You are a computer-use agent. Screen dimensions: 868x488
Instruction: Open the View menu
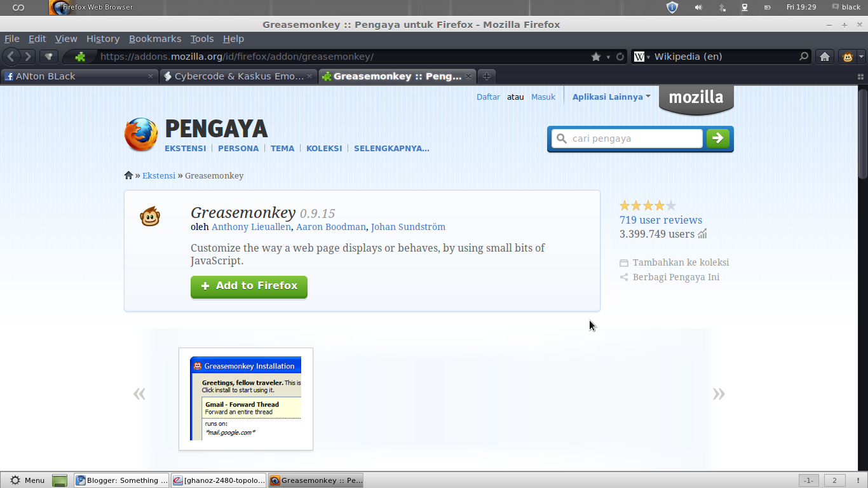click(66, 39)
